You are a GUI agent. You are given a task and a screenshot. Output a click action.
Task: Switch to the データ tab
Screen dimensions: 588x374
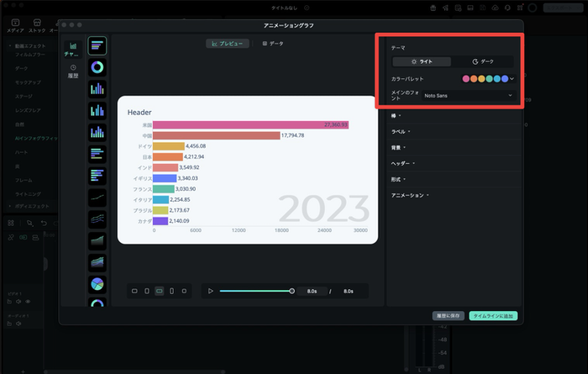pyautogui.click(x=273, y=44)
